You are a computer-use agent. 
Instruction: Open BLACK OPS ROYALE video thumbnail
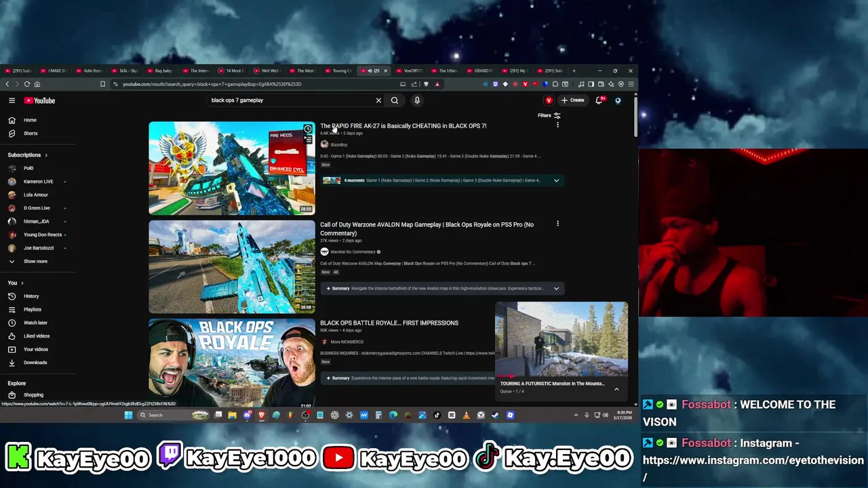click(232, 362)
